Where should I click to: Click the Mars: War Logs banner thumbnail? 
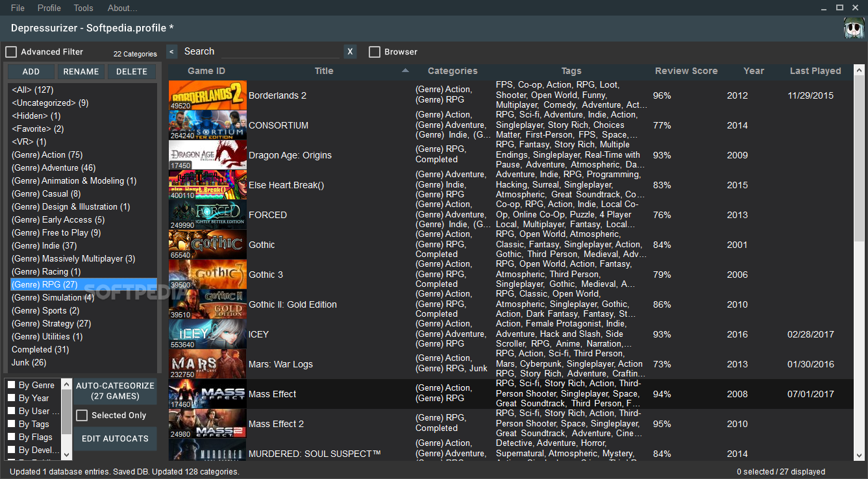(x=208, y=364)
